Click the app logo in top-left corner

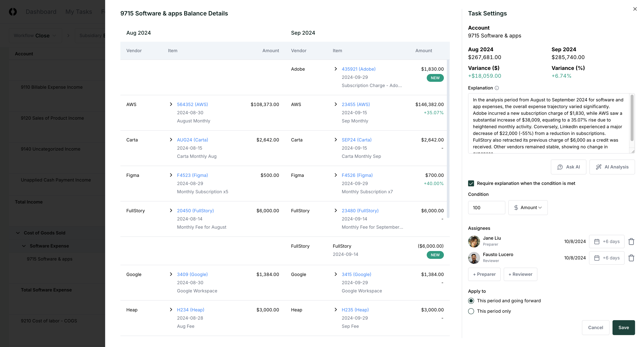13,12
